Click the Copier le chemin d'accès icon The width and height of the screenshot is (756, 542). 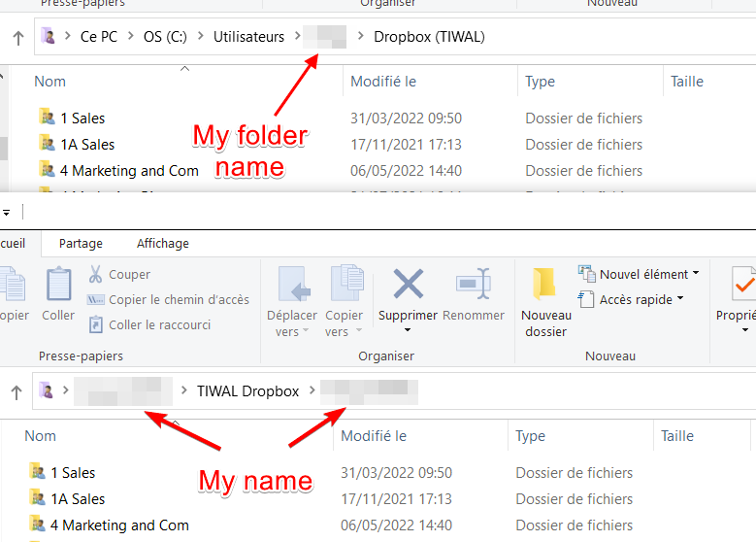coord(95,300)
